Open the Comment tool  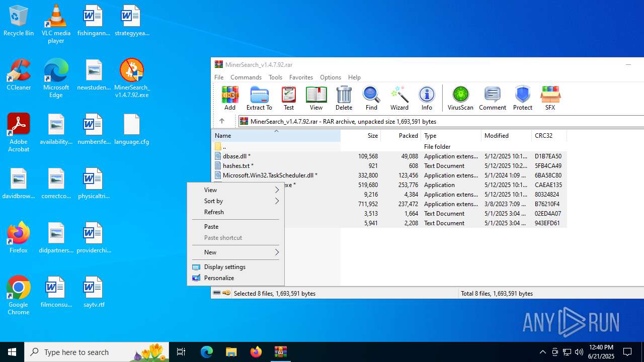[x=493, y=98]
